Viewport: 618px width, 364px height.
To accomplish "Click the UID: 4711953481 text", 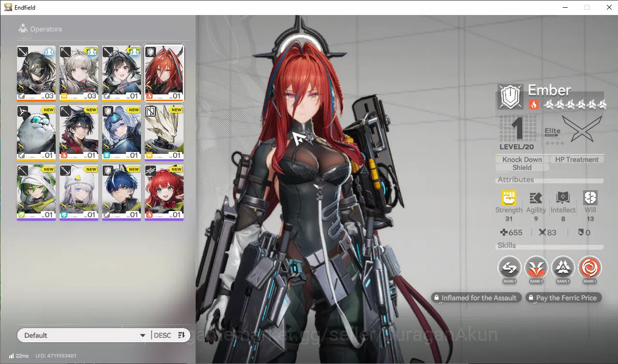I will 56,356.
